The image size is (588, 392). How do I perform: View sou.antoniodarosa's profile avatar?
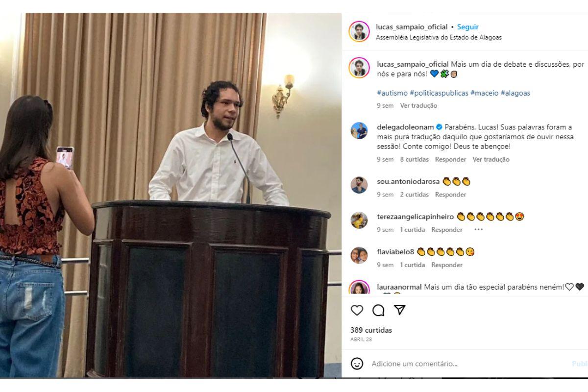[x=359, y=185]
